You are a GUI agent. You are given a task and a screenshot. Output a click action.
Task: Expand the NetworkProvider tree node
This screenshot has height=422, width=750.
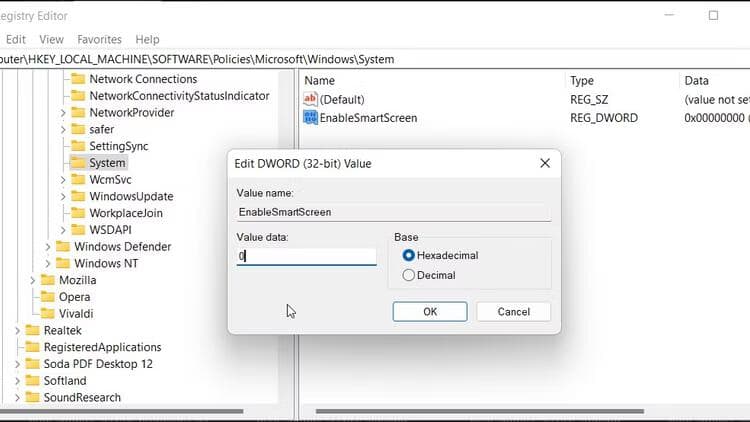pos(63,113)
